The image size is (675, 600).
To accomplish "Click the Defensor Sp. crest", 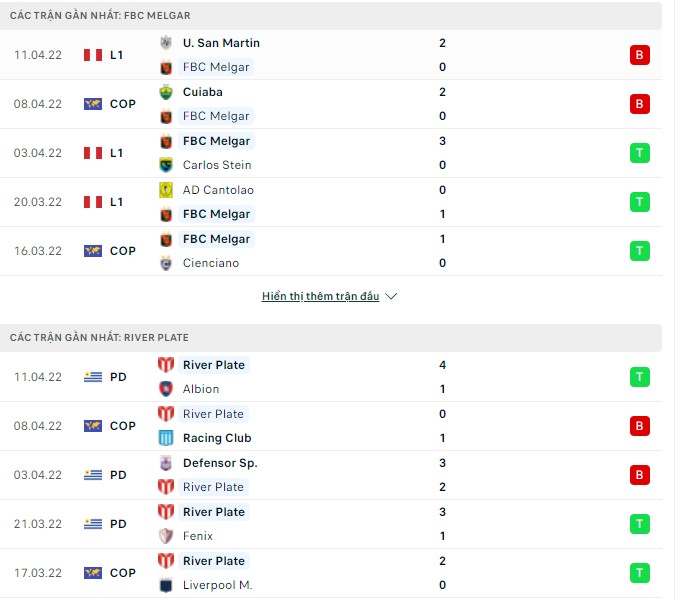I will tap(166, 463).
